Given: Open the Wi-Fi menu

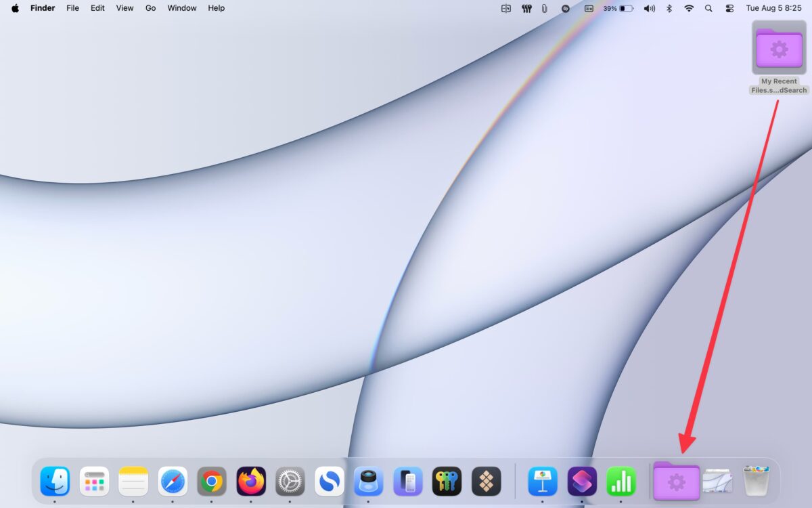Looking at the screenshot, I should coord(689,8).
